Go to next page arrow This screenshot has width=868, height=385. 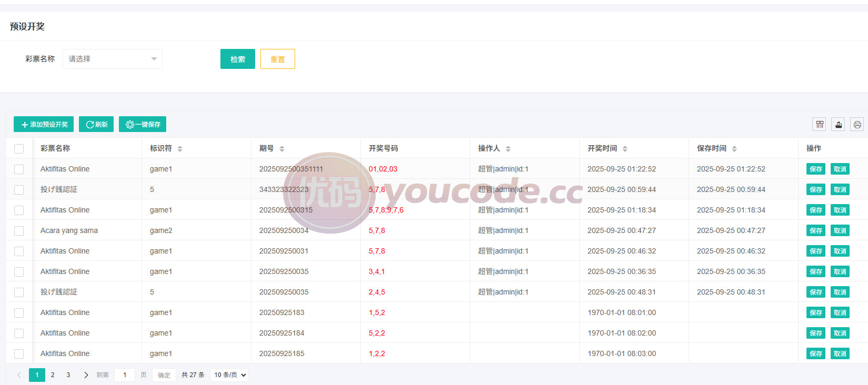click(86, 375)
